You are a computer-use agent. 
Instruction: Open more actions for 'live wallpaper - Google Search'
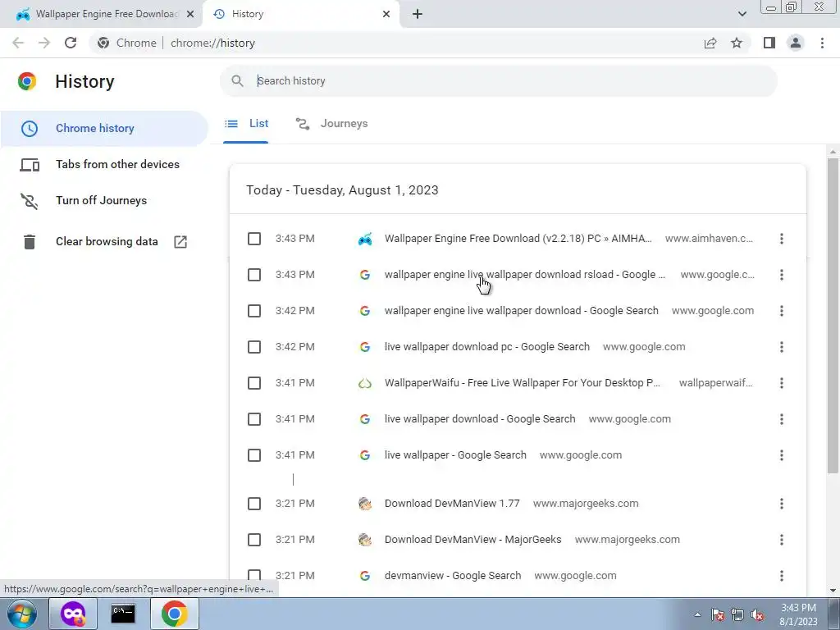[x=782, y=455]
